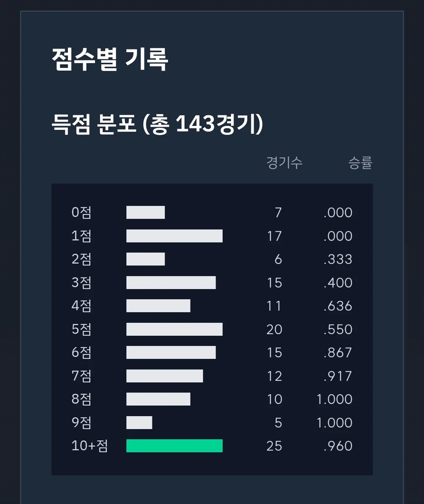
Task: Click the 득점 분포 section title
Action: click(x=157, y=124)
